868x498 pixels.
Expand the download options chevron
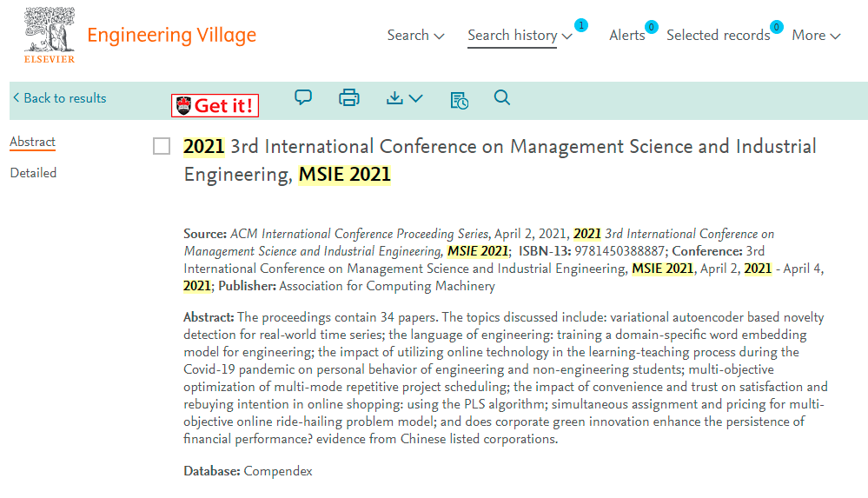pos(415,98)
